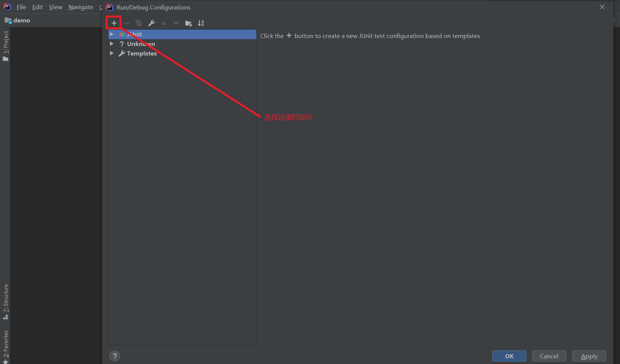This screenshot has width=620, height=364.
Task: Open the File menu
Action: (21, 7)
